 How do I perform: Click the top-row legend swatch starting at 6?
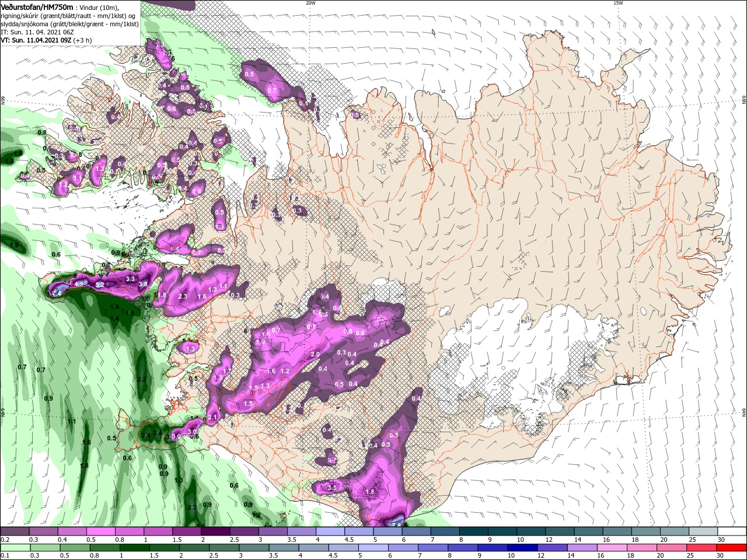[416, 531]
